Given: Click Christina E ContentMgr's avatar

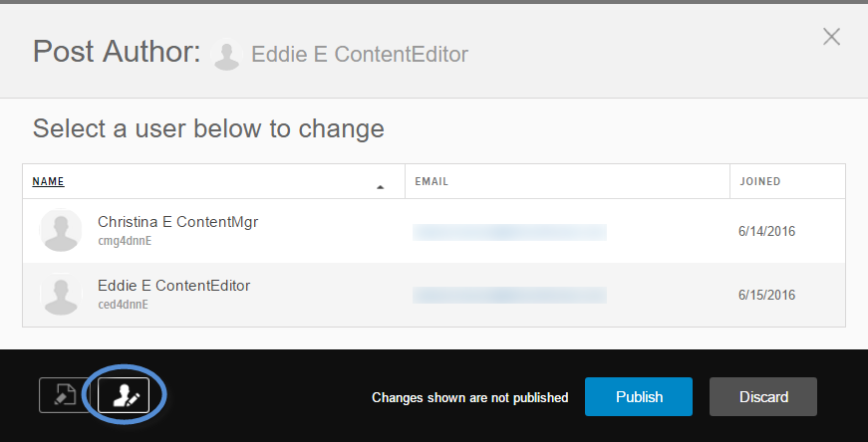Looking at the screenshot, I should (60, 230).
